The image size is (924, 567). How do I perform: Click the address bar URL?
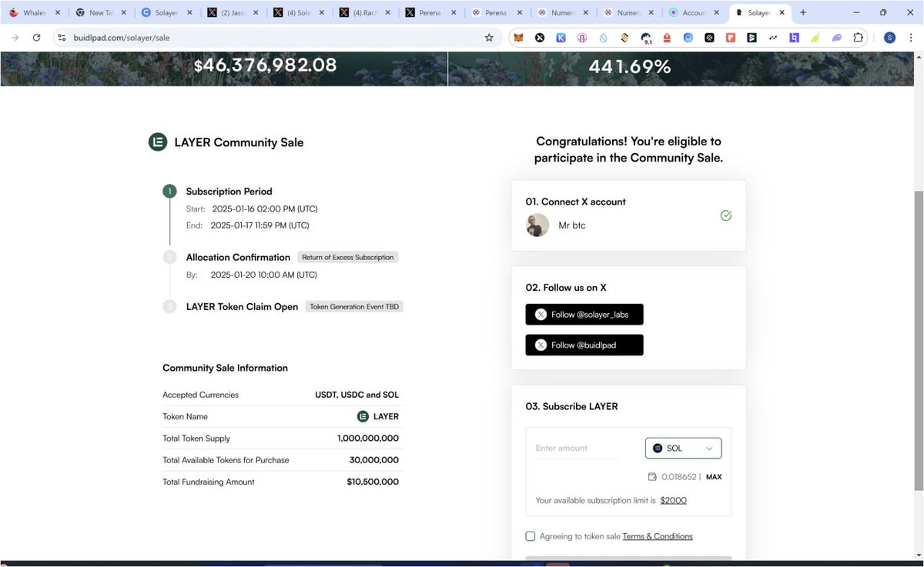pyautogui.click(x=122, y=38)
